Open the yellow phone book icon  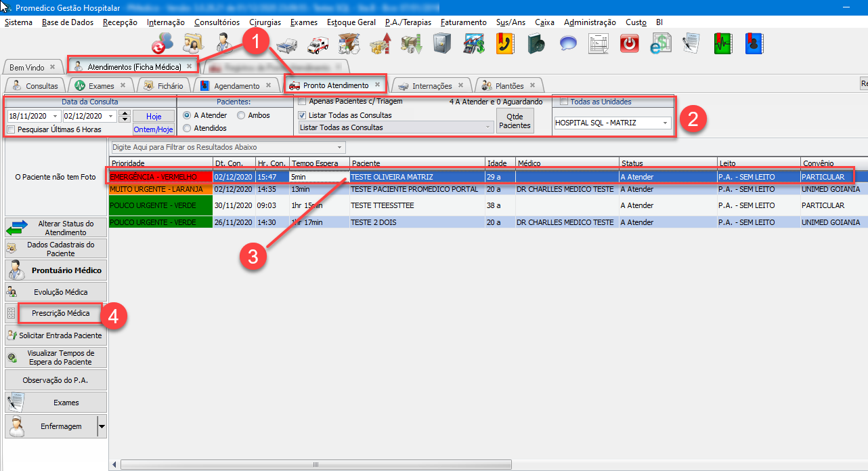(x=505, y=45)
